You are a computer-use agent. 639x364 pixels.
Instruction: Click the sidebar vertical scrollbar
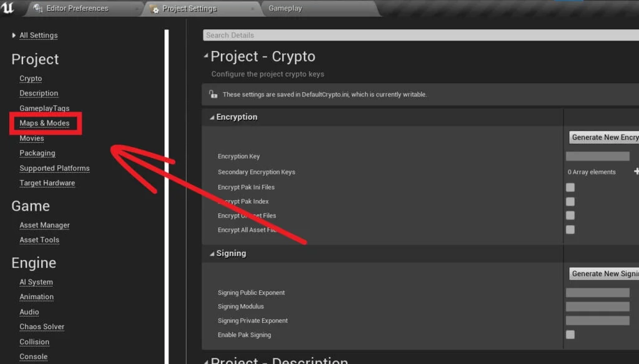(166, 197)
